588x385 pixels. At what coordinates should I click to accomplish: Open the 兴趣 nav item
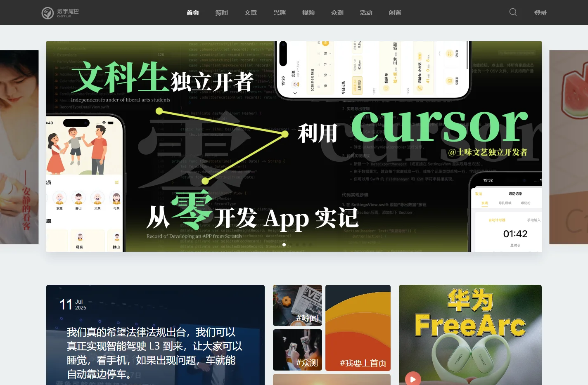click(x=280, y=13)
